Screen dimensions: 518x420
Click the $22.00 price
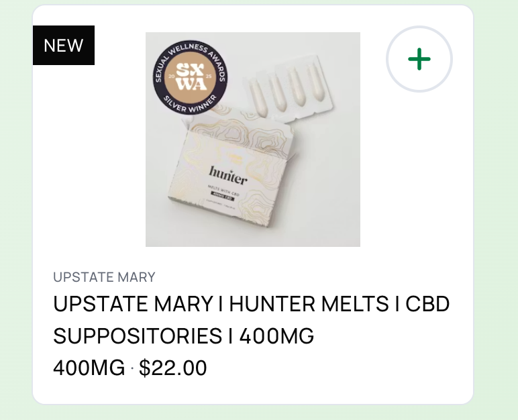point(172,368)
